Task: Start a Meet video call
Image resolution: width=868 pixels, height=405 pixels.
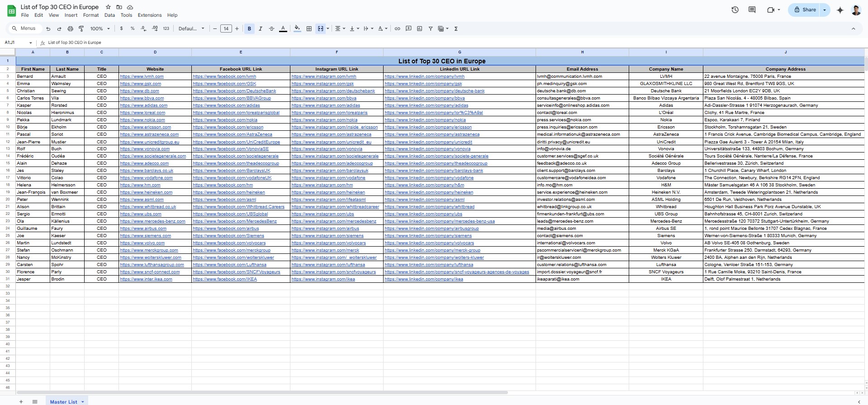Action: 771,10
